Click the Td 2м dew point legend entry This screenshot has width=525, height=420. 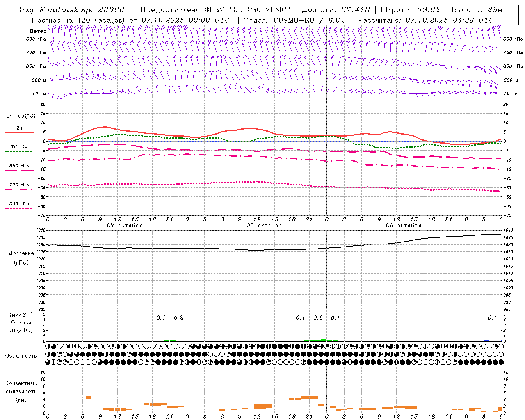pos(19,148)
